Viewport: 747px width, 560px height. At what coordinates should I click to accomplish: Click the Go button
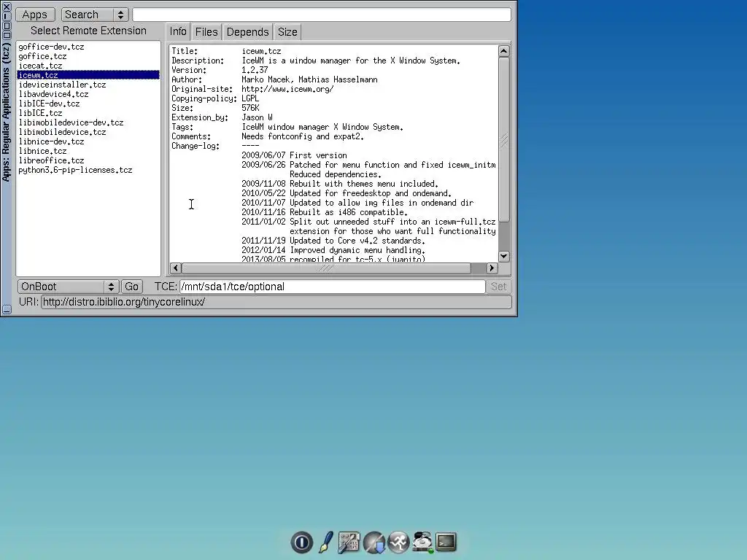pyautogui.click(x=131, y=287)
